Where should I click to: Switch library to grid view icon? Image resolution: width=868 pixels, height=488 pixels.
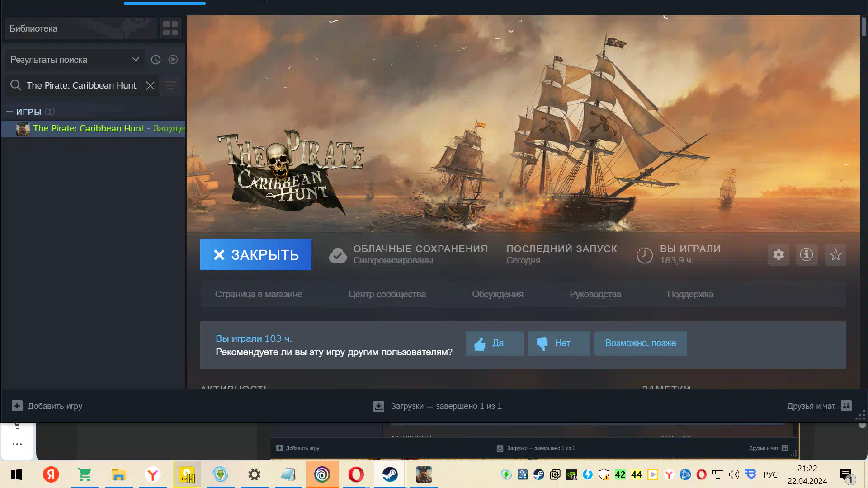click(170, 28)
